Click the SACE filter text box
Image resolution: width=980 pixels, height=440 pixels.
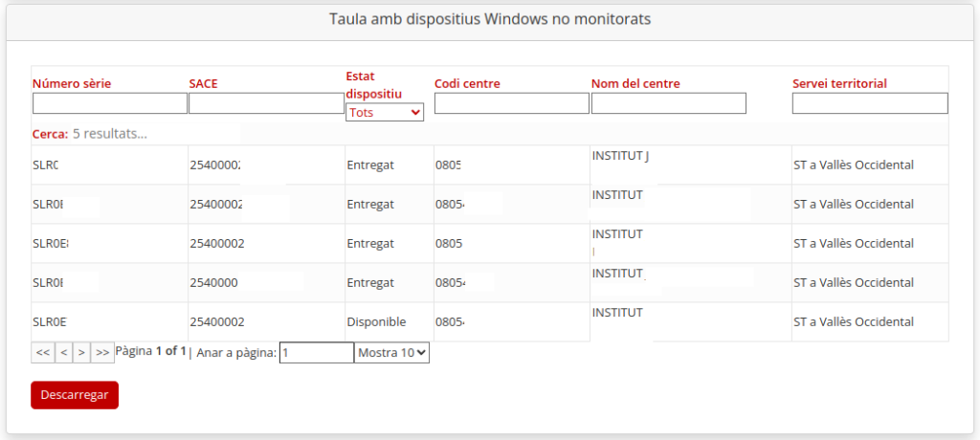point(266,103)
